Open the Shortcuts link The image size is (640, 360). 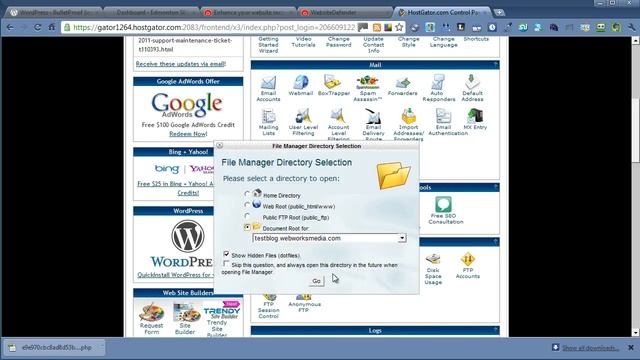(x=476, y=39)
